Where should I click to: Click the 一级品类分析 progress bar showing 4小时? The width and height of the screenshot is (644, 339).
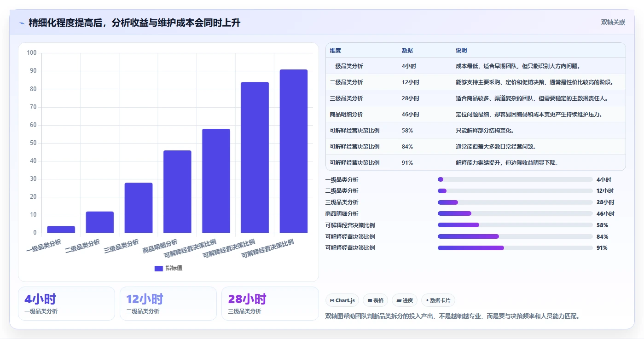click(x=515, y=179)
